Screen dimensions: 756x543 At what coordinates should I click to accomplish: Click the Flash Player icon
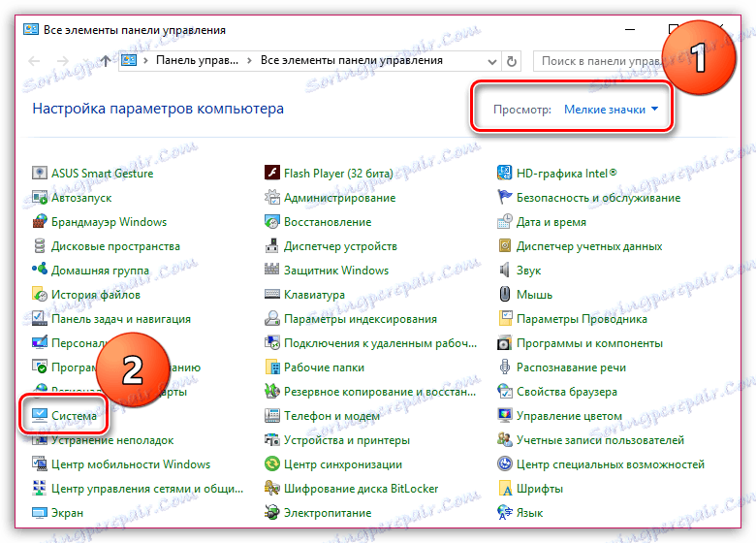click(272, 173)
